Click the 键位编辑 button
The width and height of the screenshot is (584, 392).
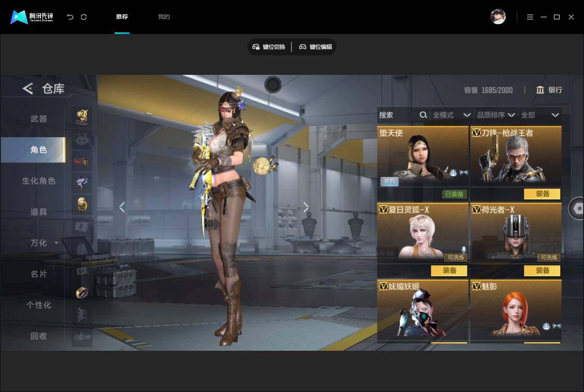click(x=316, y=47)
